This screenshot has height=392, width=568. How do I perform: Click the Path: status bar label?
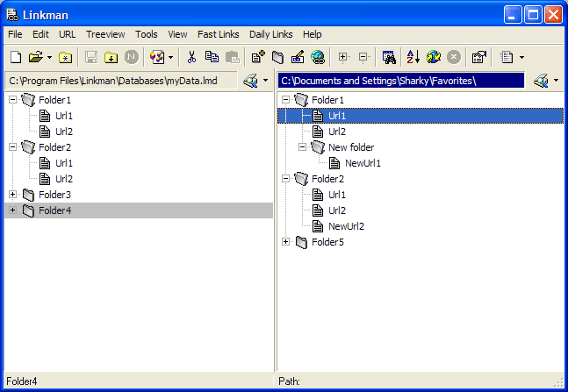click(289, 381)
